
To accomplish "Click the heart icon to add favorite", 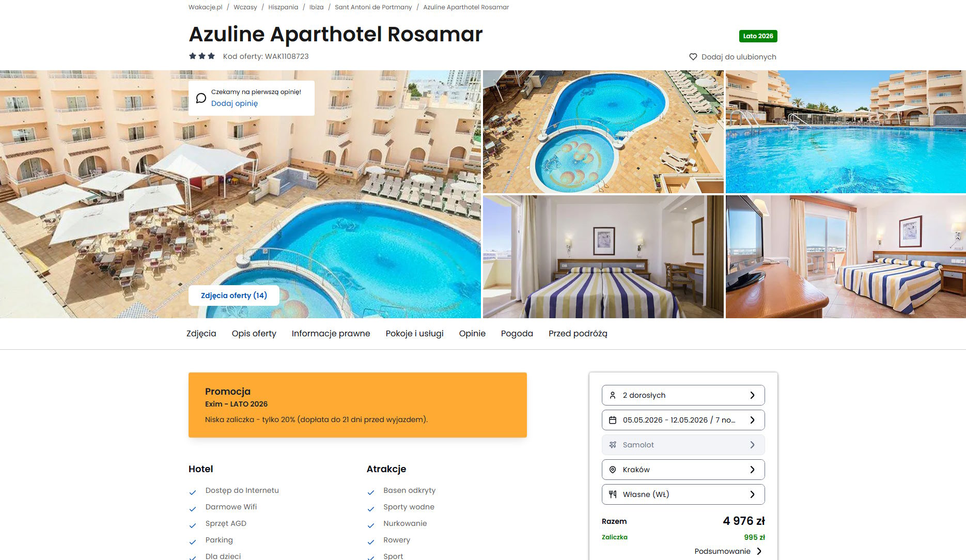I will tap(693, 57).
